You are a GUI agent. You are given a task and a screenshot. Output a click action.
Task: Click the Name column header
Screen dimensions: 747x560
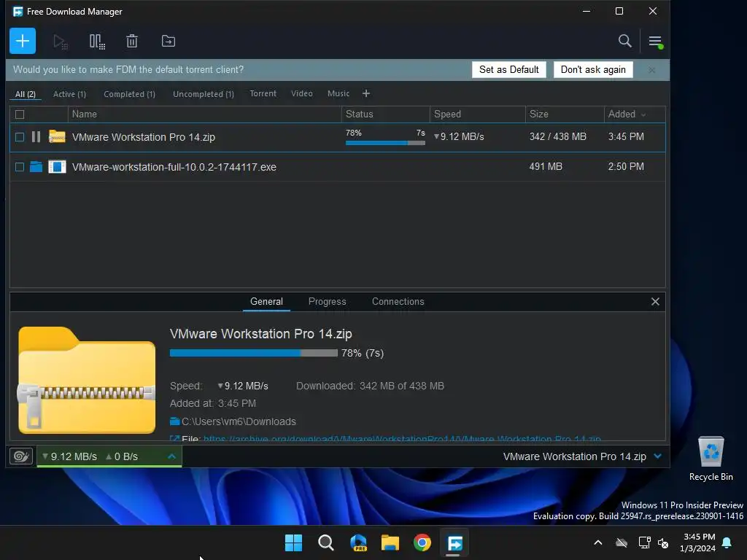204,114
